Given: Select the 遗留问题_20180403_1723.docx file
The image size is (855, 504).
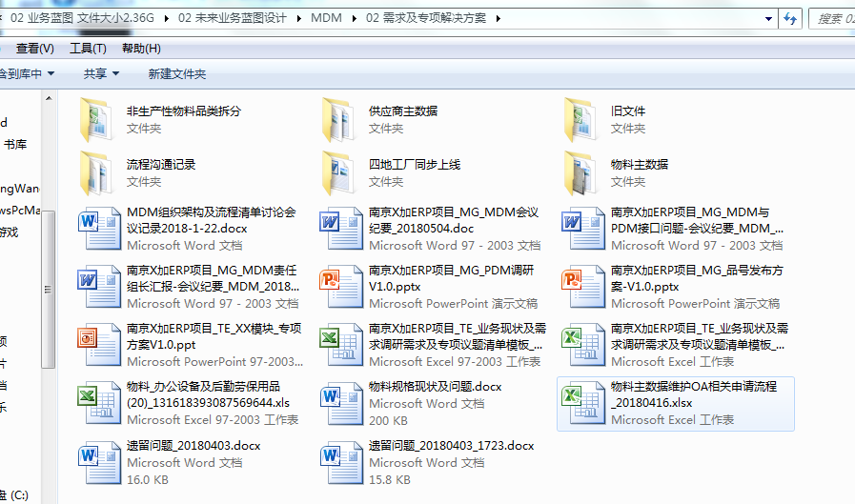Looking at the screenshot, I should 451,446.
